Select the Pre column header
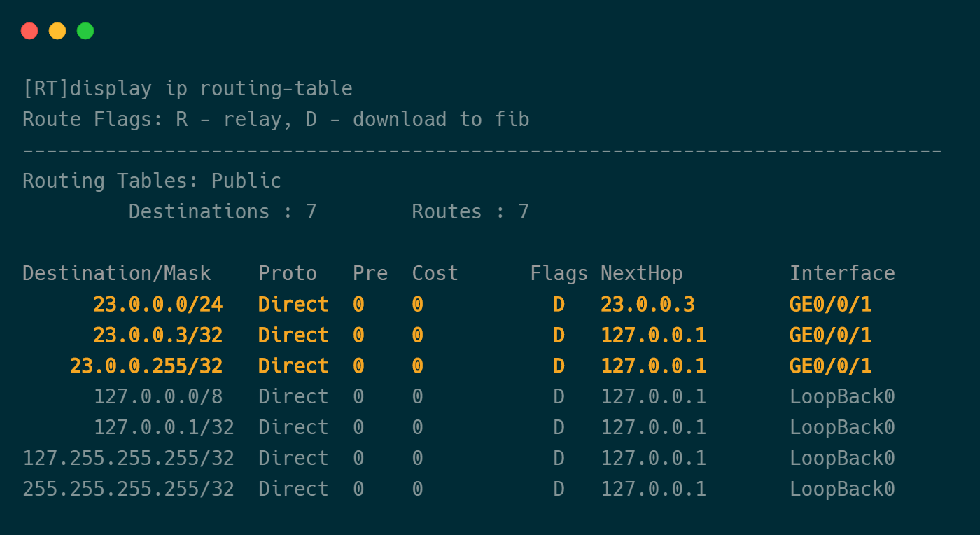This screenshot has width=980, height=535. tap(370, 274)
